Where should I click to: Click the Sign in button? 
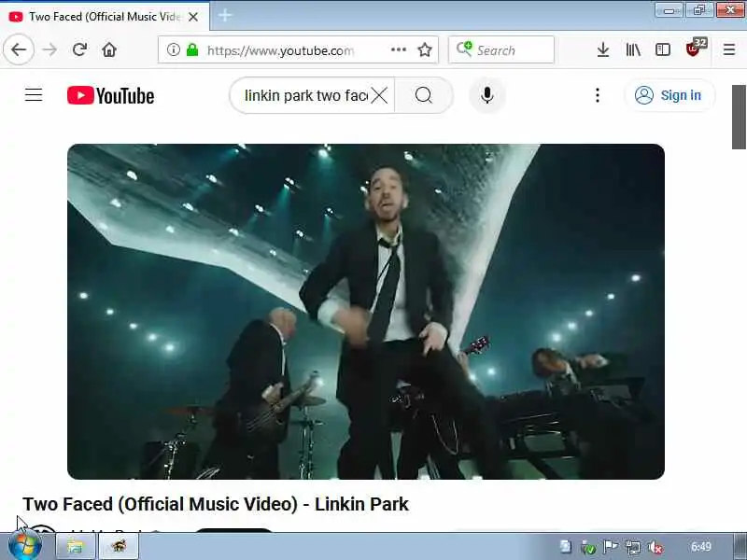tap(669, 95)
